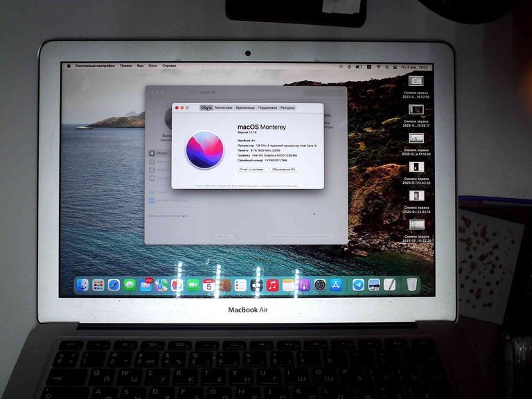The image size is (532, 399).
Task: Open the Окно menu
Action: coord(152,66)
